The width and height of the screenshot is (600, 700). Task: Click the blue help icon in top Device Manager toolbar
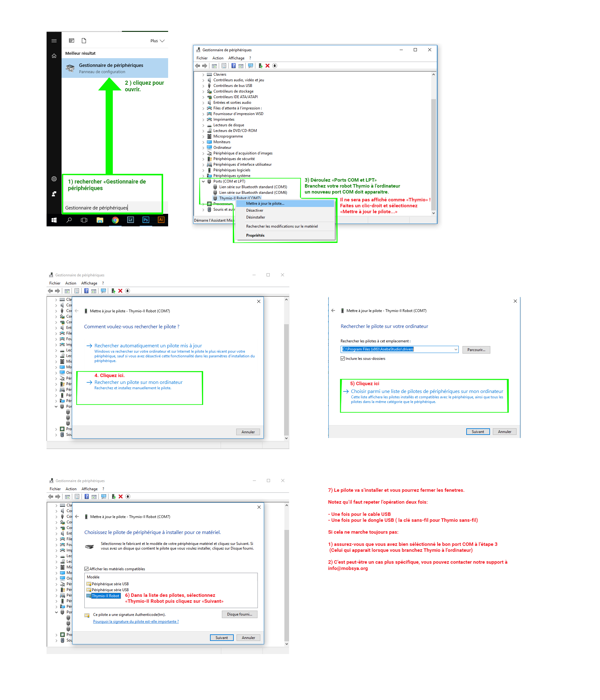tap(233, 66)
